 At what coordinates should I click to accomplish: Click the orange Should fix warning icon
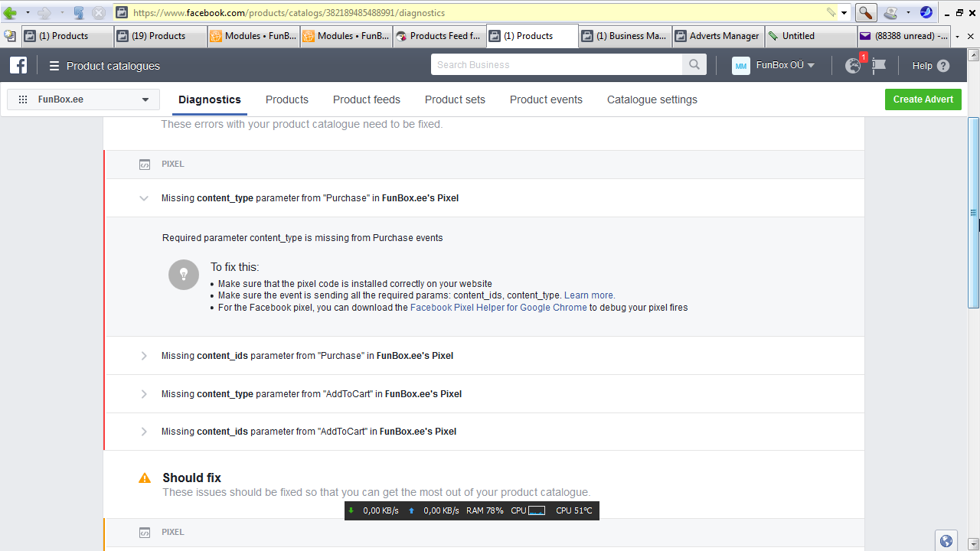145,478
